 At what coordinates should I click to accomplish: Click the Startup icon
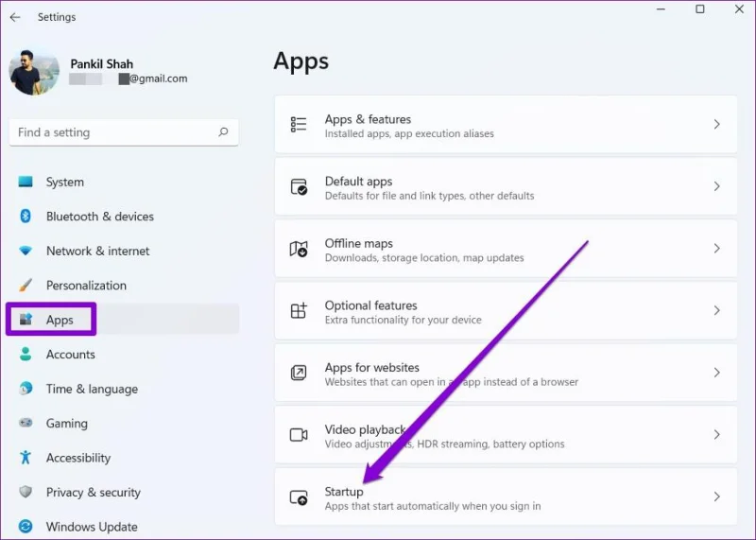click(299, 497)
